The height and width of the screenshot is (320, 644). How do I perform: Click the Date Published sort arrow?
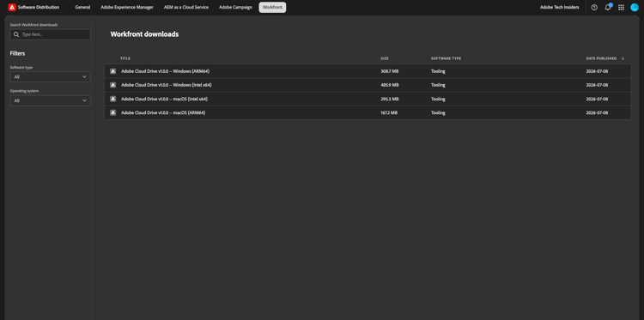point(623,58)
